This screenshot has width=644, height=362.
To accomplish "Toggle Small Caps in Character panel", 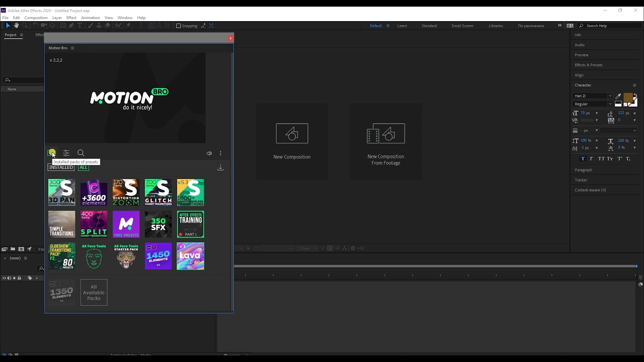I will click(x=610, y=159).
